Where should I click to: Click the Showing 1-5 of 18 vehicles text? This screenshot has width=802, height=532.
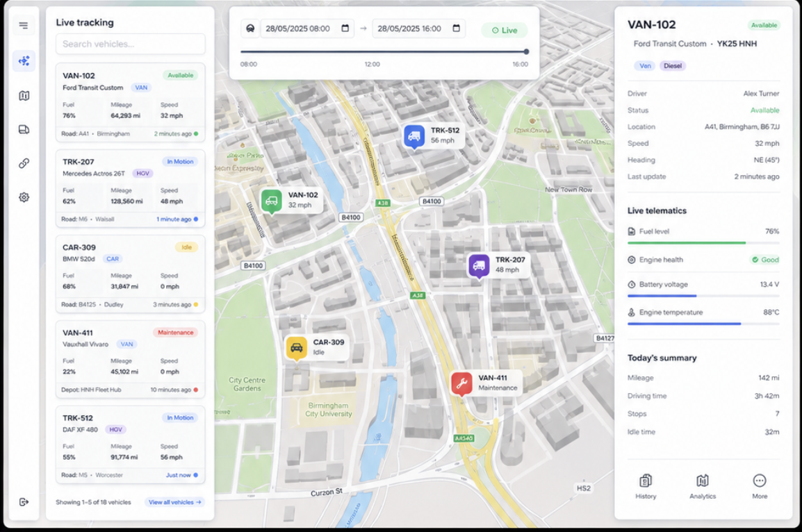click(x=93, y=502)
